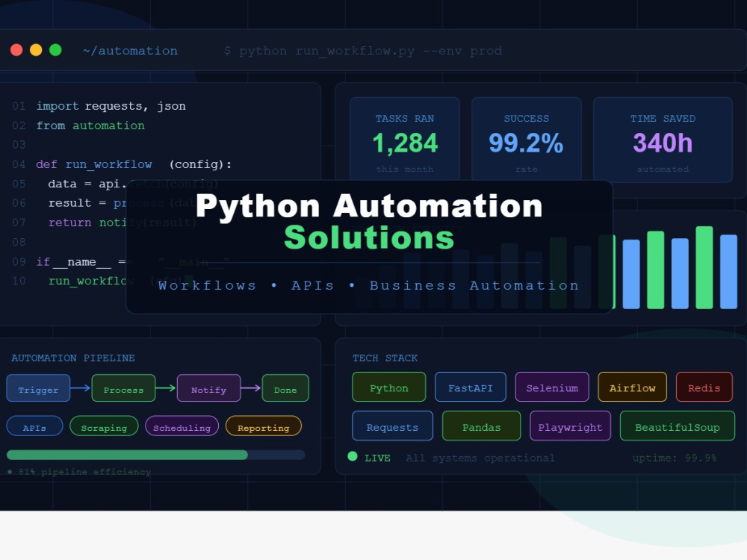Viewport: 747px width, 560px height.
Task: Click the TIME SAVED 340h stat card
Action: pyautogui.click(x=663, y=140)
